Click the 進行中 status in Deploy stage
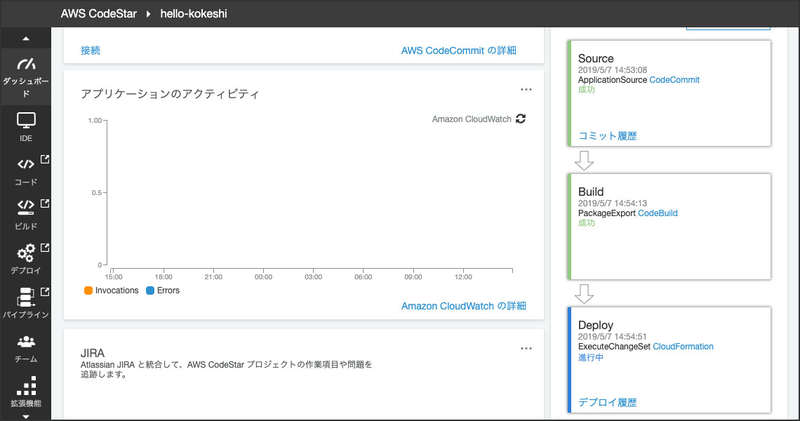800x421 pixels. tap(591, 357)
